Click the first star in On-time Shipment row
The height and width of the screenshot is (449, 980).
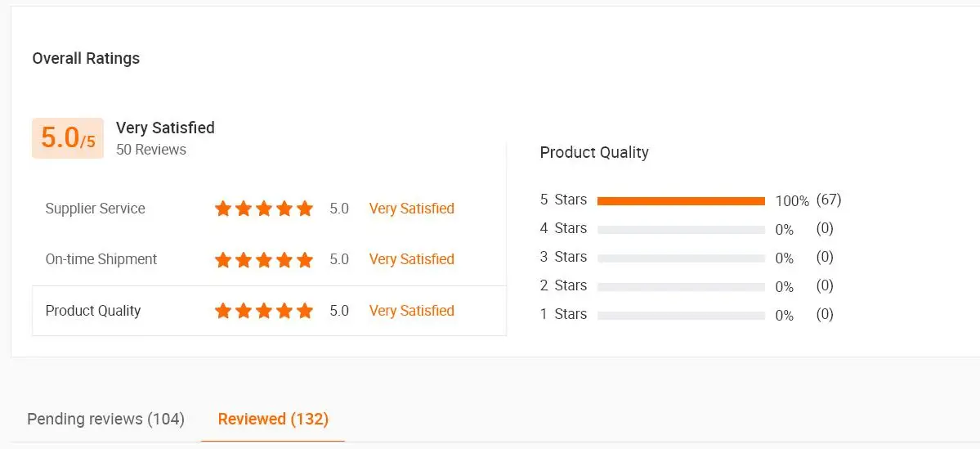pyautogui.click(x=223, y=260)
